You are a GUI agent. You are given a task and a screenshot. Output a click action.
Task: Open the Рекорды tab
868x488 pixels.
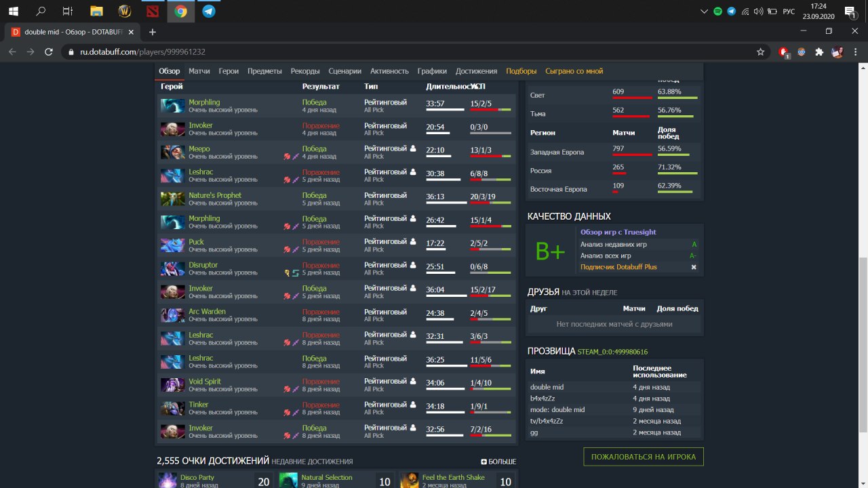coord(305,71)
